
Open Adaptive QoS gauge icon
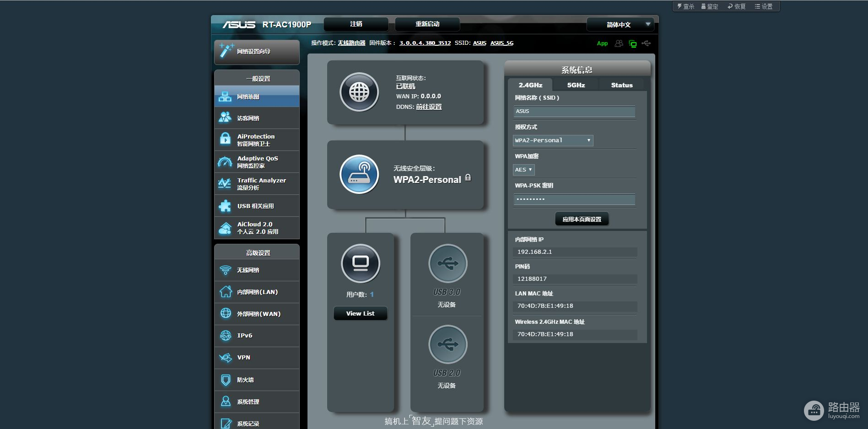point(225,162)
